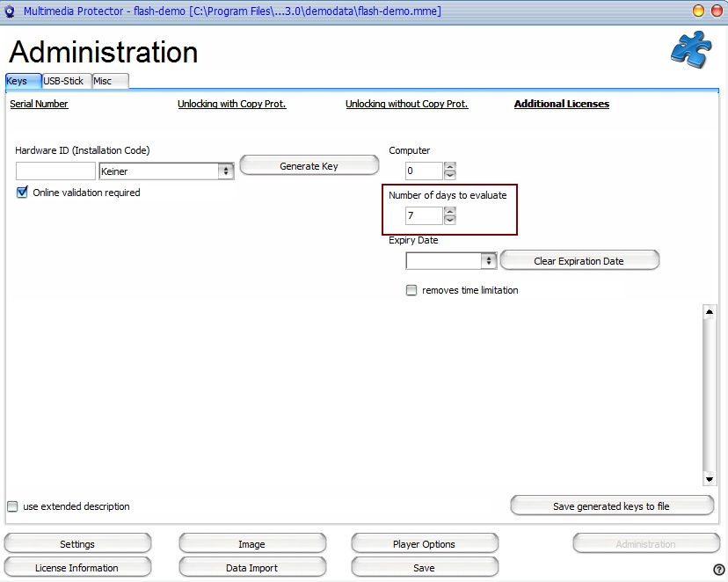Decrease number of days to evaluate
Viewport: 728px width, 582px height.
pyautogui.click(x=449, y=221)
